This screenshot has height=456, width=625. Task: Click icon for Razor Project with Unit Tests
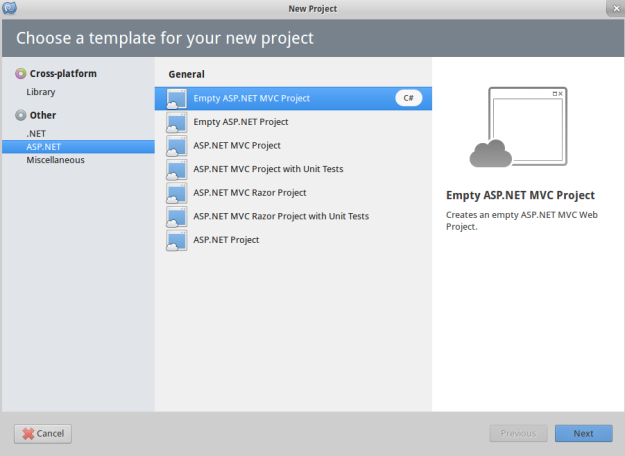[x=175, y=216]
